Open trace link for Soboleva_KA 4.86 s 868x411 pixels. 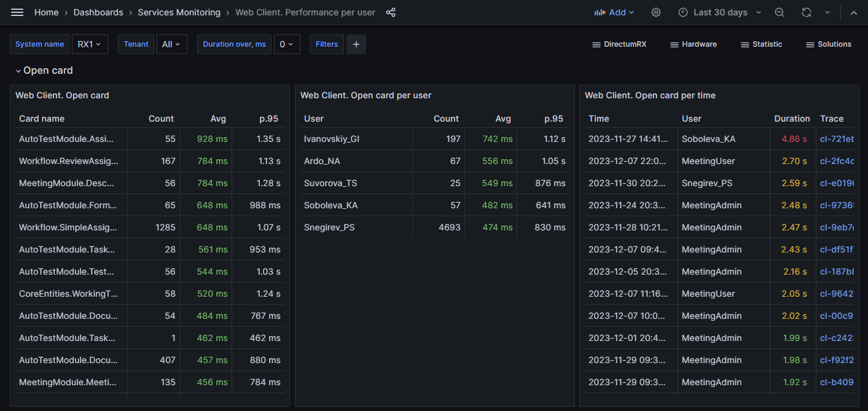click(837, 139)
